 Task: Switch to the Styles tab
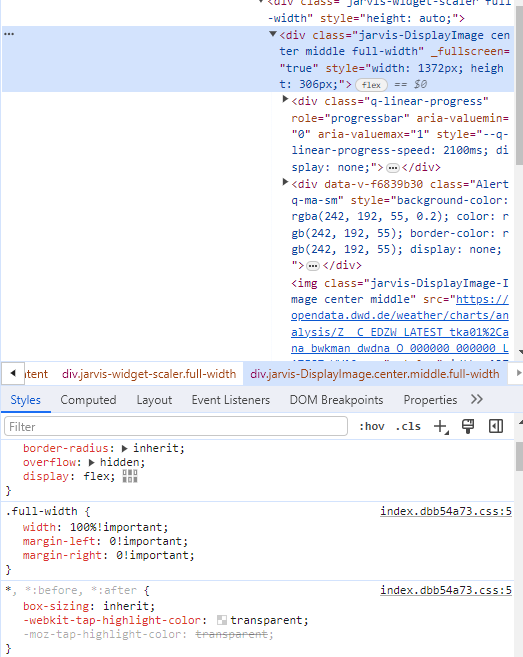26,400
